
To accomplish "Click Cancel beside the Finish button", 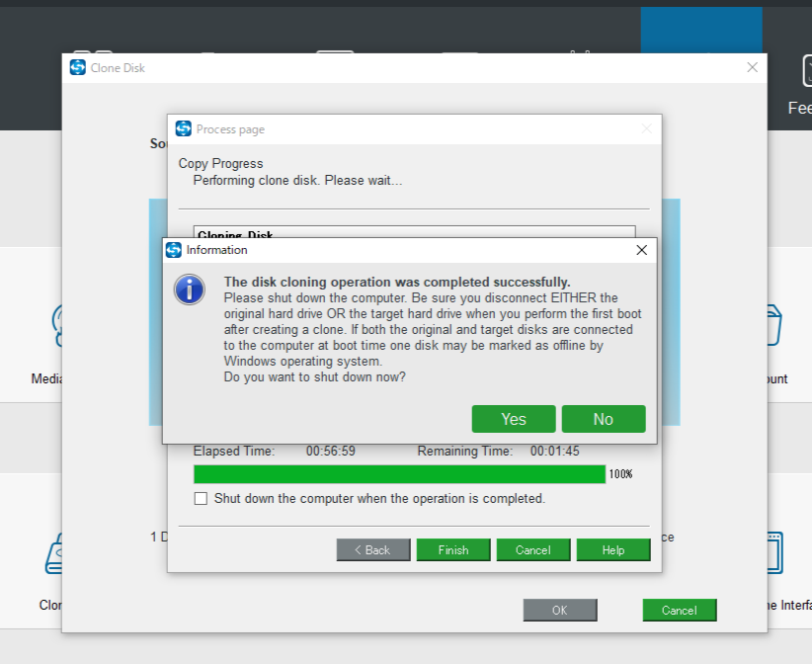I will tap(532, 550).
